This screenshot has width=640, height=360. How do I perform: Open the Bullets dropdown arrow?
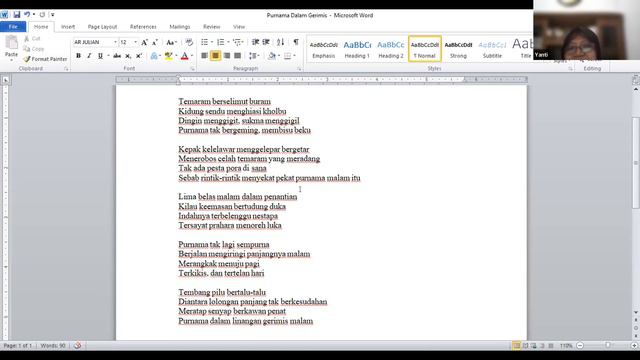tap(212, 42)
